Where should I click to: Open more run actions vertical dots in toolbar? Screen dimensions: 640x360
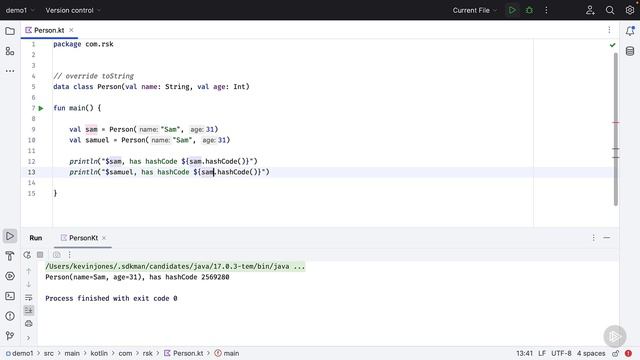[x=546, y=10]
